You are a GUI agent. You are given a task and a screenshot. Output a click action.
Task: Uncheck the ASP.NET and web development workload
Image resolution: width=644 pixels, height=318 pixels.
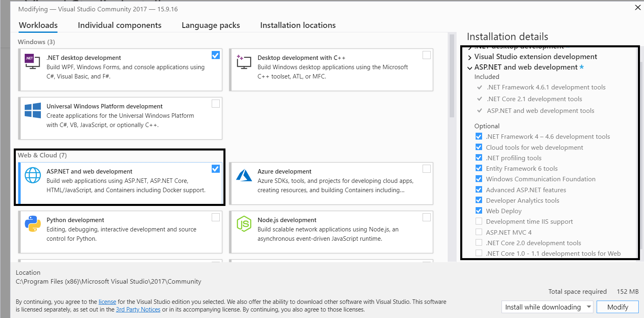click(x=216, y=169)
